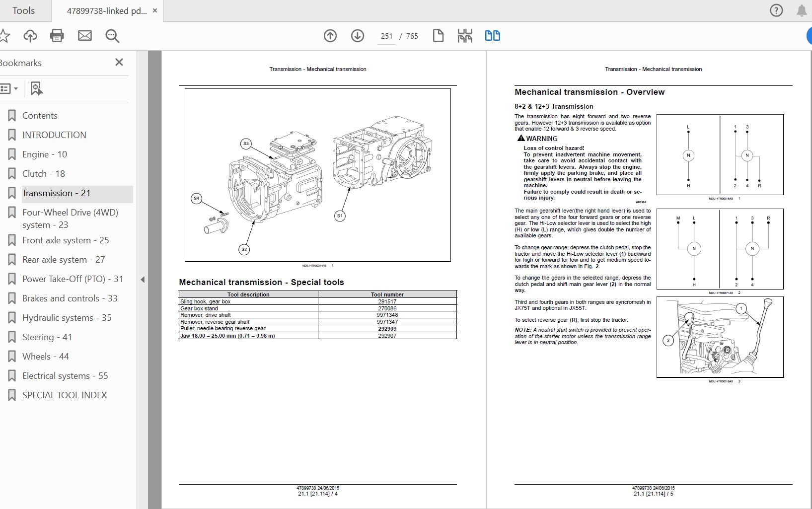
Task: Open the Hydraulic systems - 35 bookmark
Action: (x=67, y=317)
